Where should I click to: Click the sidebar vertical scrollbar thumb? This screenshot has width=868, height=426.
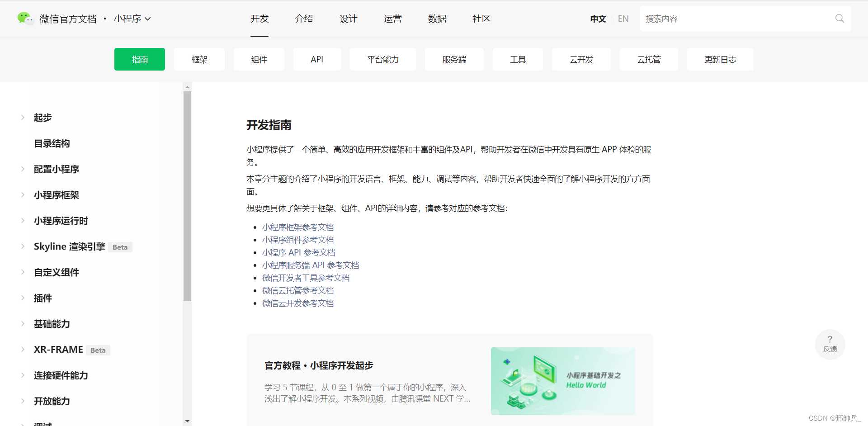[x=187, y=196]
